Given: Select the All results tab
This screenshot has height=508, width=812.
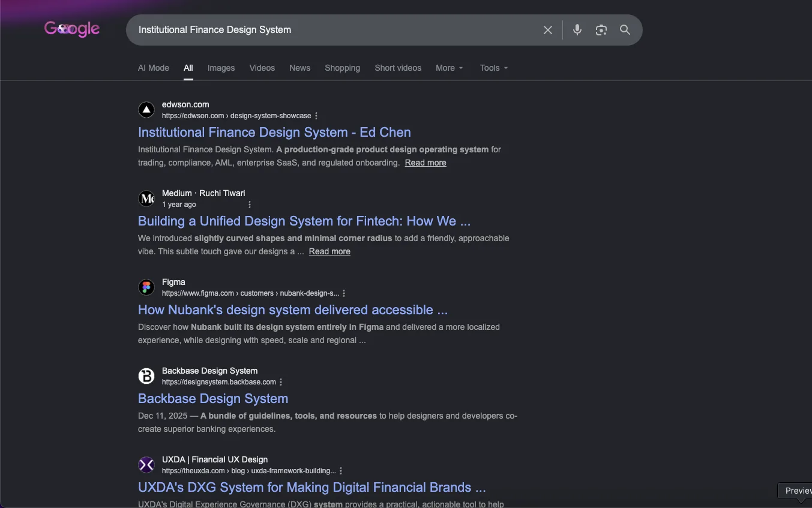Looking at the screenshot, I should coord(188,68).
